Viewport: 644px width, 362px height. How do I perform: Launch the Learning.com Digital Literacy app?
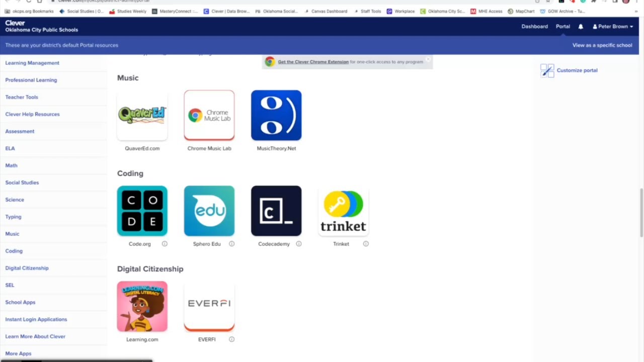(142, 306)
